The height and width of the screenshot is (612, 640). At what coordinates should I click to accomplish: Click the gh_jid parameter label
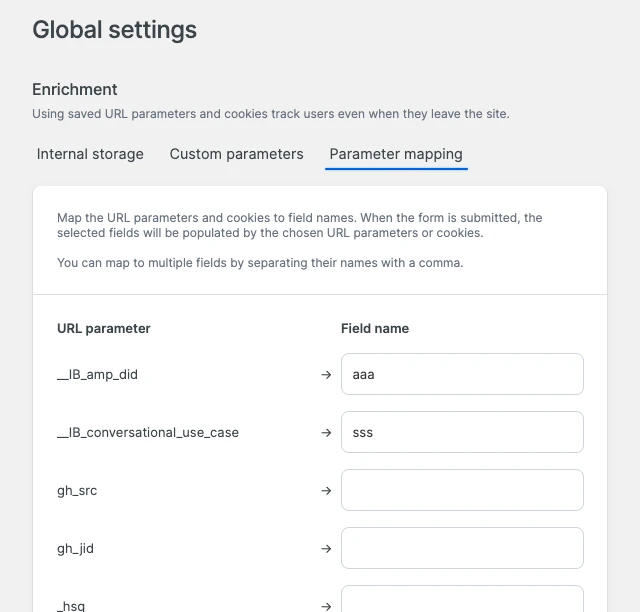[76, 549]
